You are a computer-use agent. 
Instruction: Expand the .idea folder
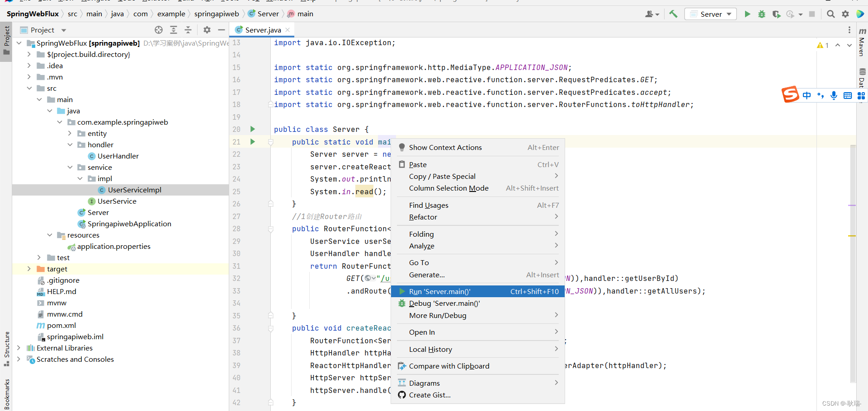click(29, 65)
